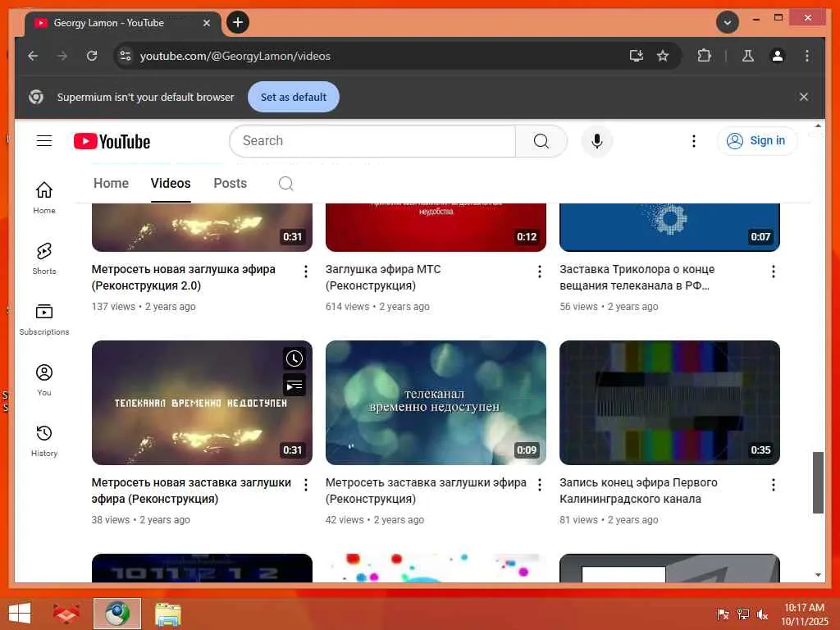This screenshot has width=840, height=630.
Task: Click the search magnifier button
Action: point(541,141)
